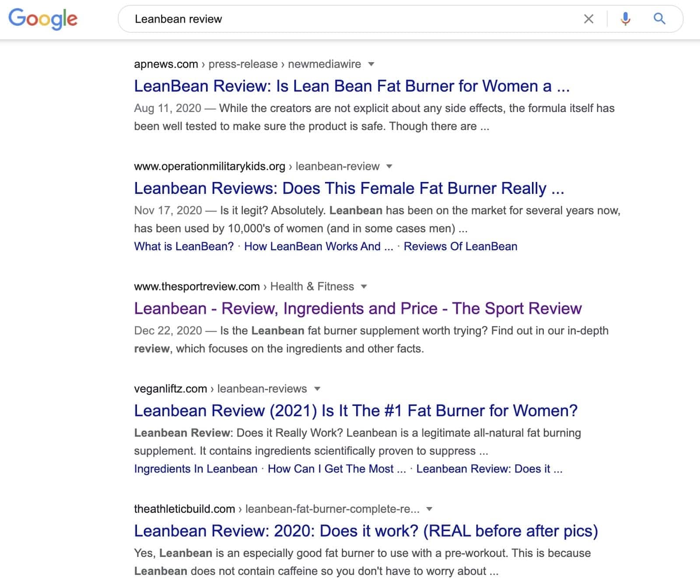Expand the theathleticbuild.com result options arrow

pyautogui.click(x=429, y=509)
